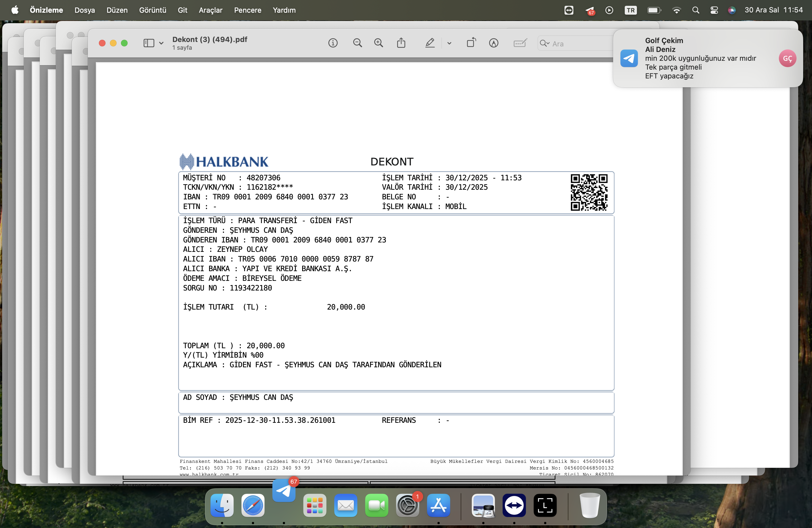Open the Wi-Fi status menu

click(x=676, y=10)
